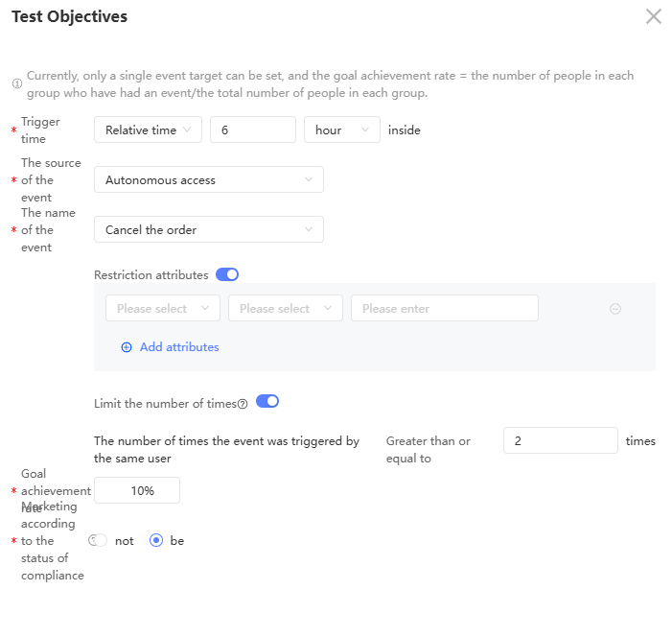Expand the Autonomous access event source dropdown

tap(208, 180)
